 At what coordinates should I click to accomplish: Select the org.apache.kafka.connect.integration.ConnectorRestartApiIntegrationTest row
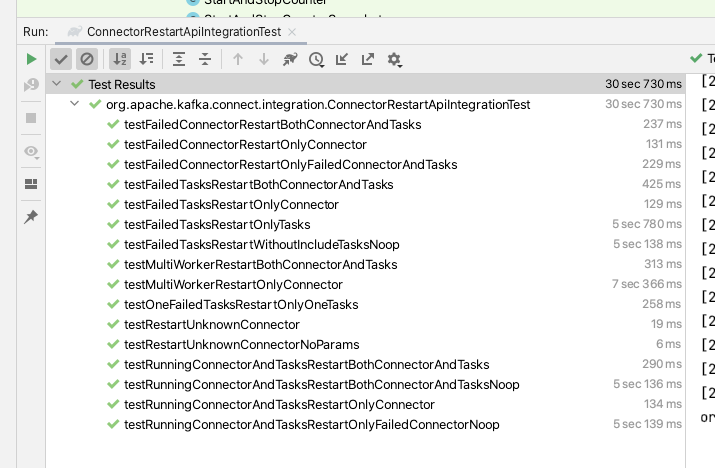click(365, 104)
